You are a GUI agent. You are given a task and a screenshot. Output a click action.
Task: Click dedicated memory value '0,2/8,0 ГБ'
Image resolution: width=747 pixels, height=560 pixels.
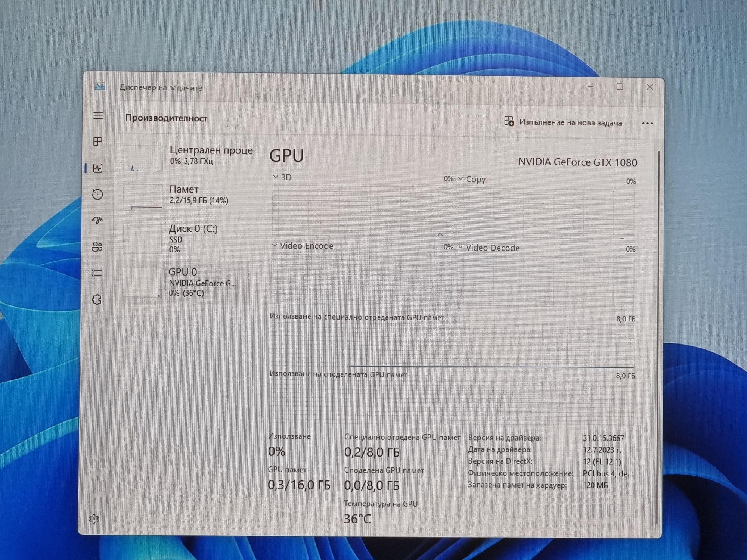pyautogui.click(x=372, y=452)
